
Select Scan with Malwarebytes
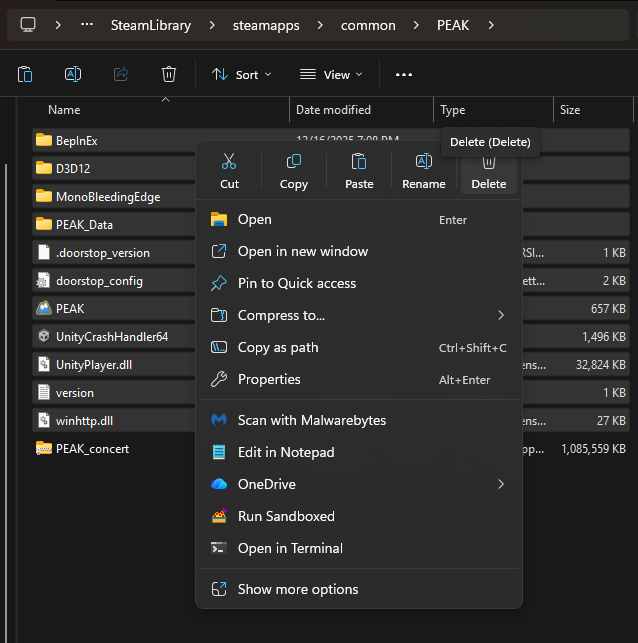311,420
